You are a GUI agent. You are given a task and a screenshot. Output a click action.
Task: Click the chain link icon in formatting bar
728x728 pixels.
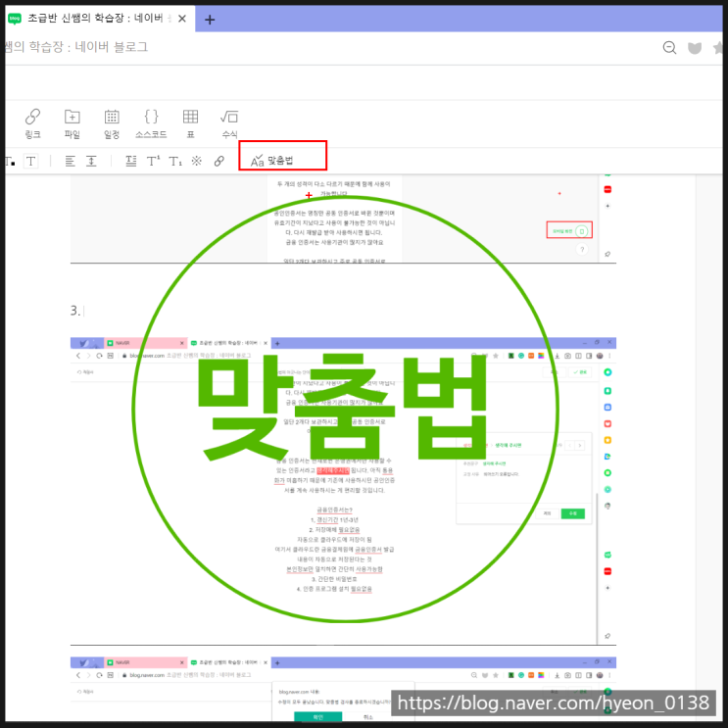click(219, 161)
